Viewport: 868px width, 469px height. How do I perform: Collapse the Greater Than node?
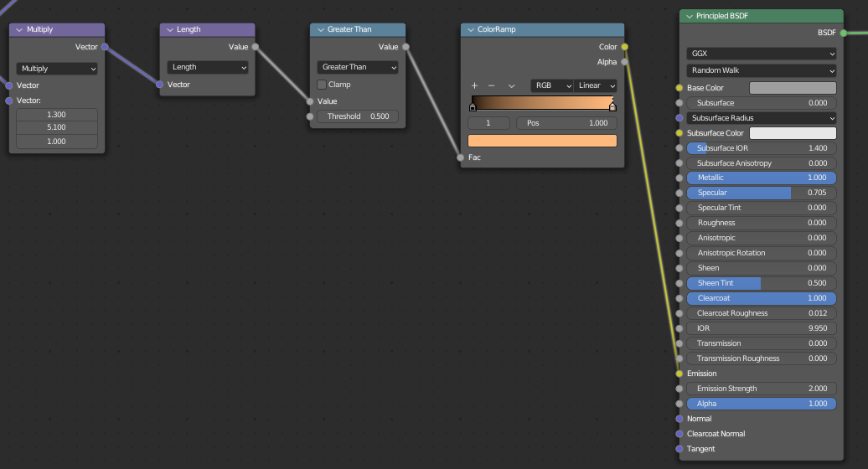tap(320, 29)
